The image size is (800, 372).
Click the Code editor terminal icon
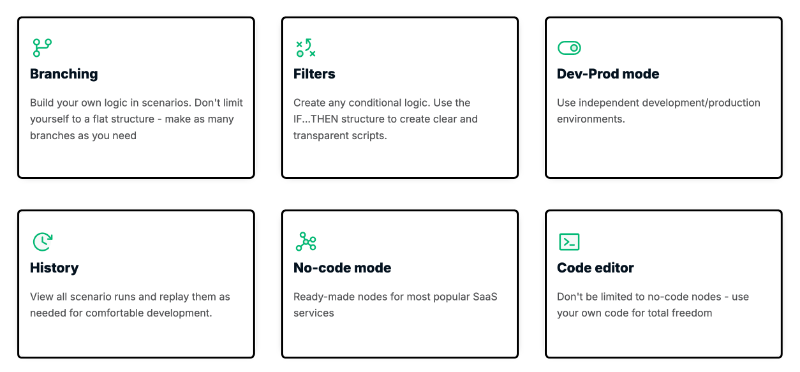[569, 242]
